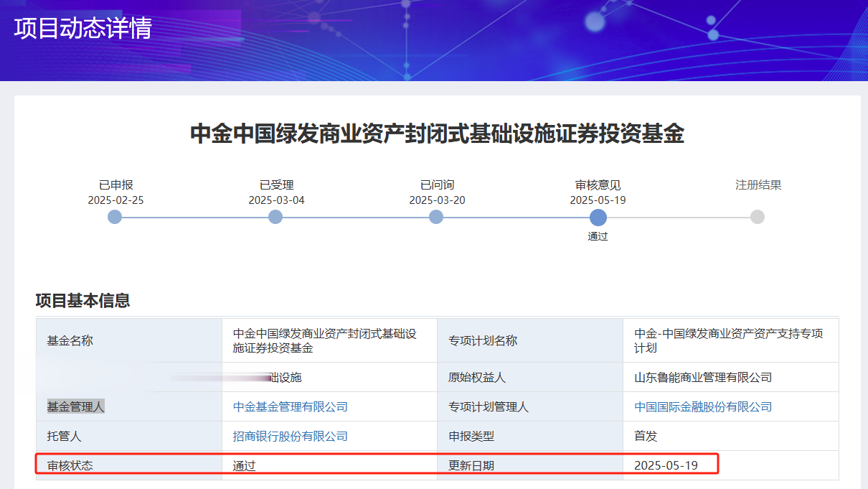The height and width of the screenshot is (489, 868).
Task: Click the 已申报 timeline node circle
Action: tap(115, 217)
